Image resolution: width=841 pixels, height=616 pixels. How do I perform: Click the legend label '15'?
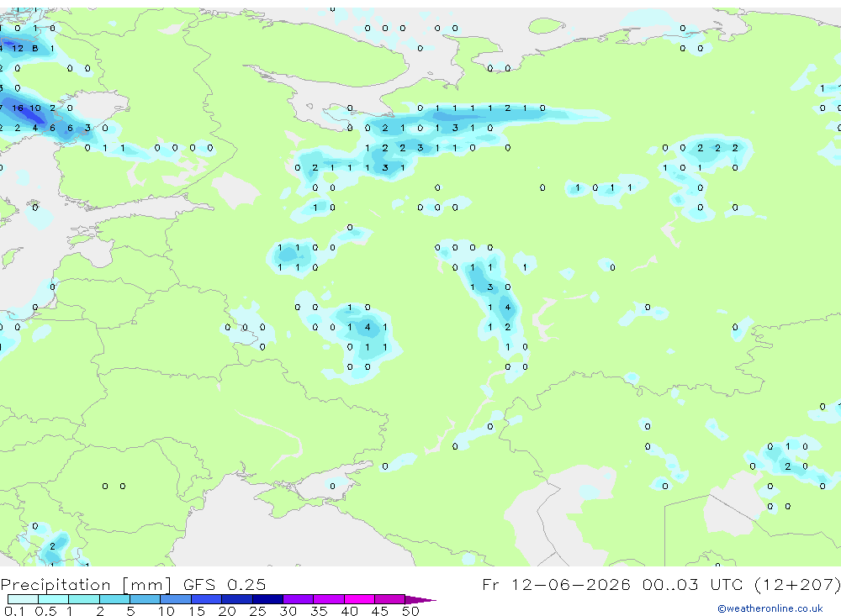[197, 611]
